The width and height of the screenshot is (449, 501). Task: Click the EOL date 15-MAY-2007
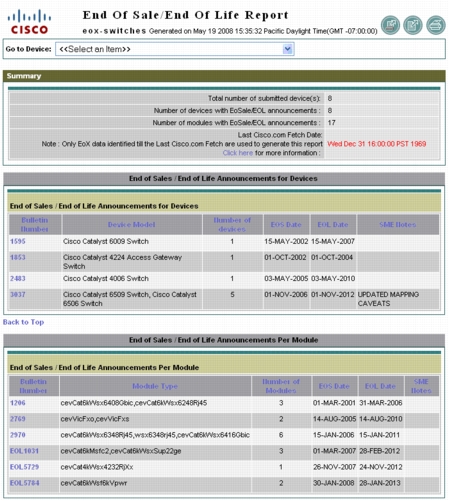[333, 241]
